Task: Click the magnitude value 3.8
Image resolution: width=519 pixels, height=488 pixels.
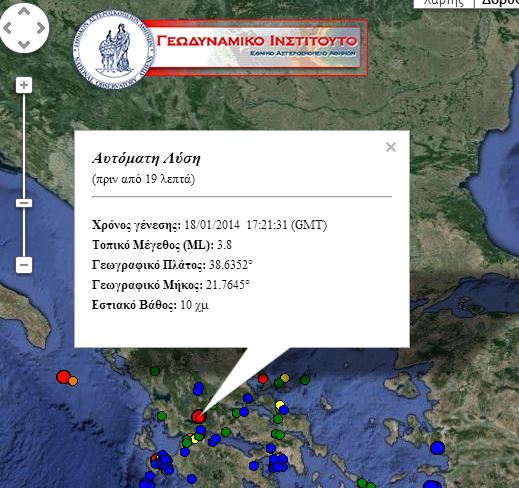Action: click(224, 245)
